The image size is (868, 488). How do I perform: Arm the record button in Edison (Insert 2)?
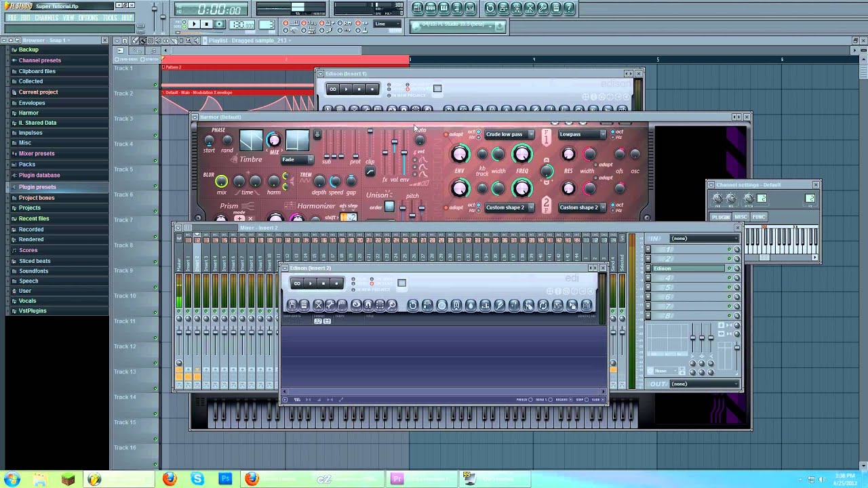336,283
